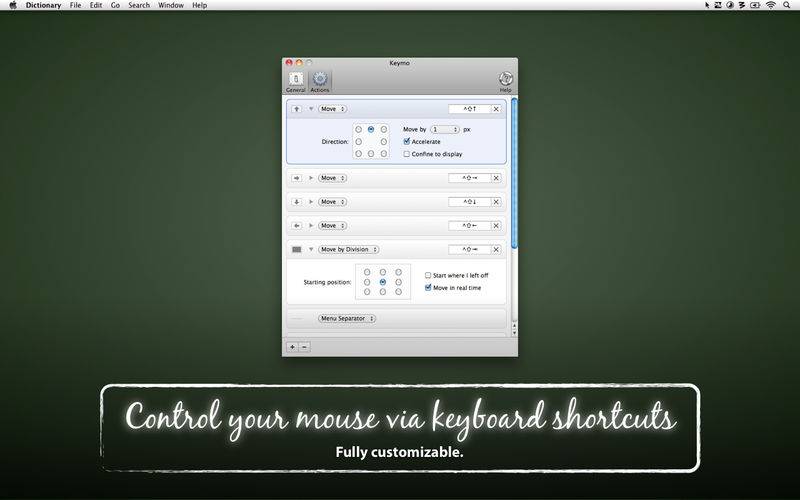Open Spotlight search in menu bar

click(789, 5)
